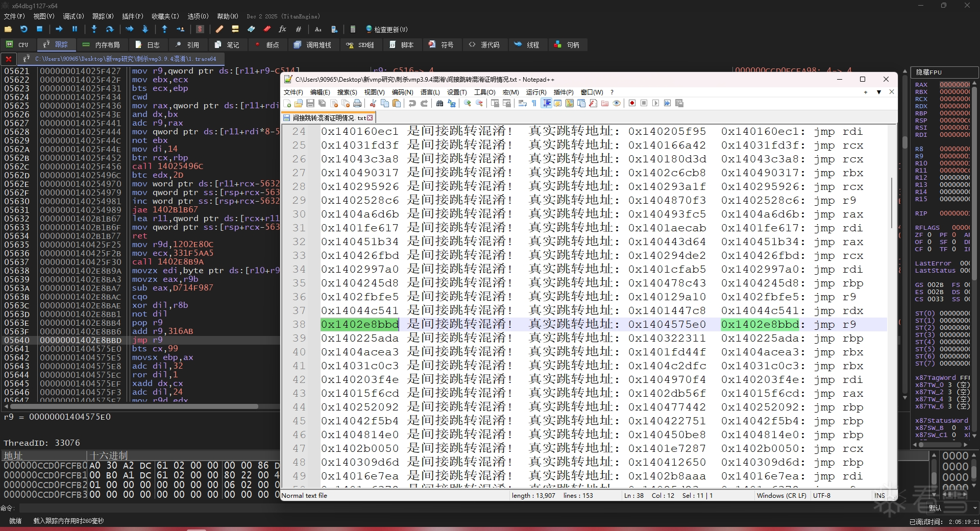Toggle the indent guide button in Notepad++
Image resolution: width=980 pixels, height=531 pixels.
(547, 103)
